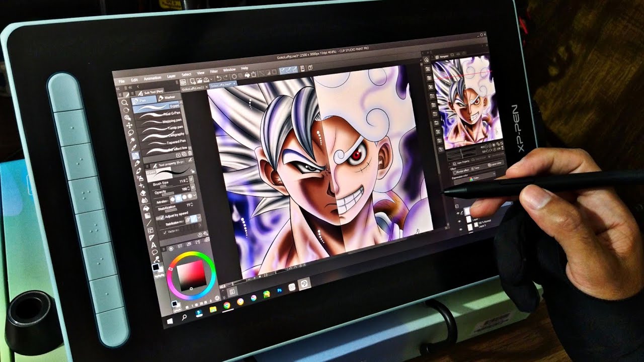Open the Sub Tool panel menu
This screenshot has height=362, width=644.
(x=132, y=94)
